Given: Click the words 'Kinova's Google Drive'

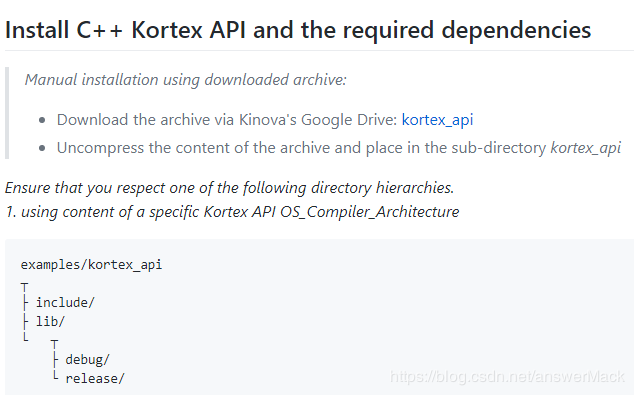Looking at the screenshot, I should (318, 120).
